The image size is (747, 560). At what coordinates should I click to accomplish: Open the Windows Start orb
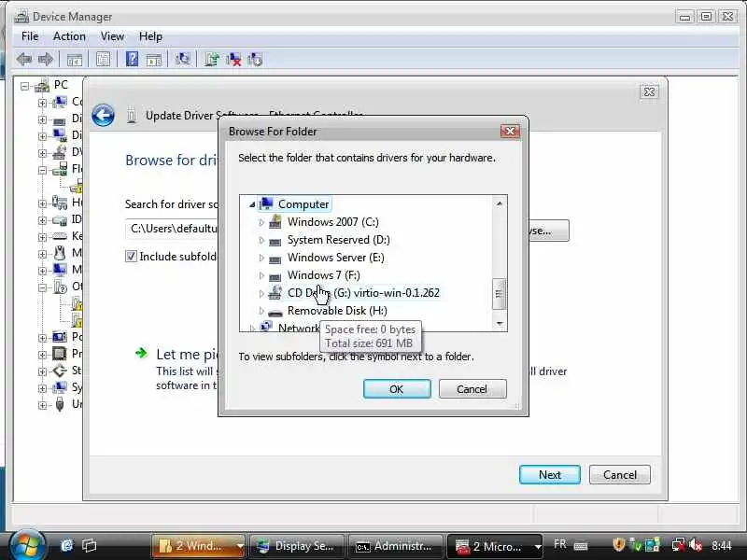coord(27,545)
